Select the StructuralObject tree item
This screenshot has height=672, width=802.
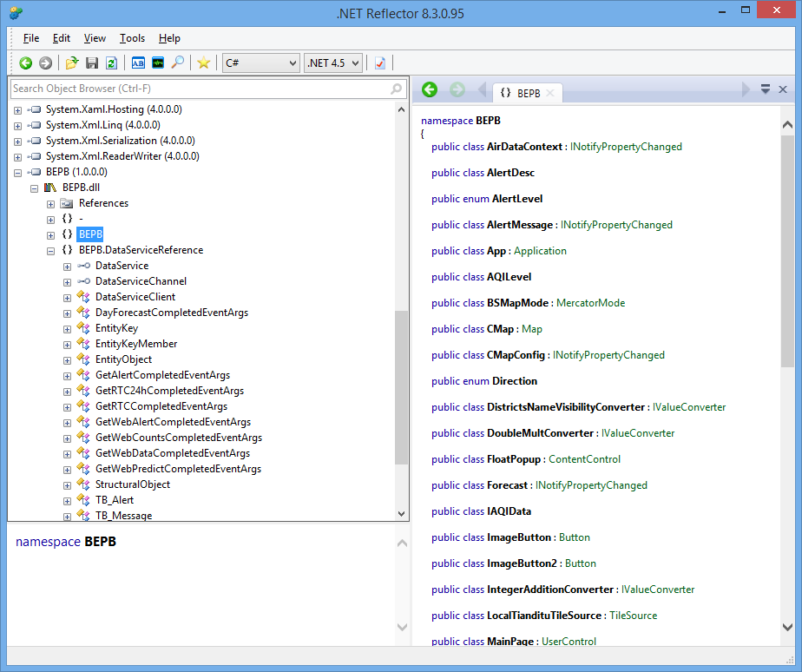[x=133, y=484]
